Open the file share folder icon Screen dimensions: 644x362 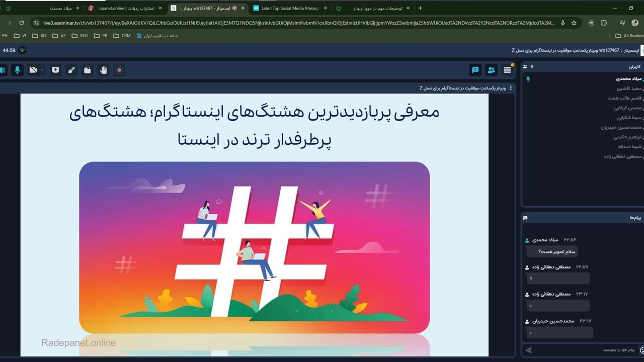[88, 70]
